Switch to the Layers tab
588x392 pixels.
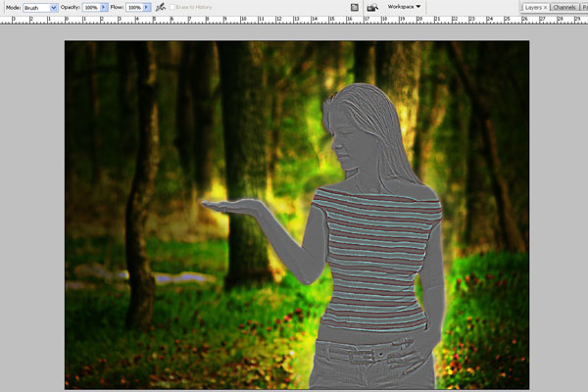pos(532,7)
